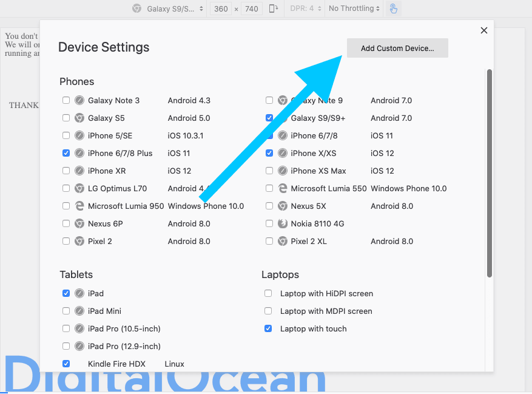Click the Edge icon next to Microsoft Lumia 550

coord(282,188)
